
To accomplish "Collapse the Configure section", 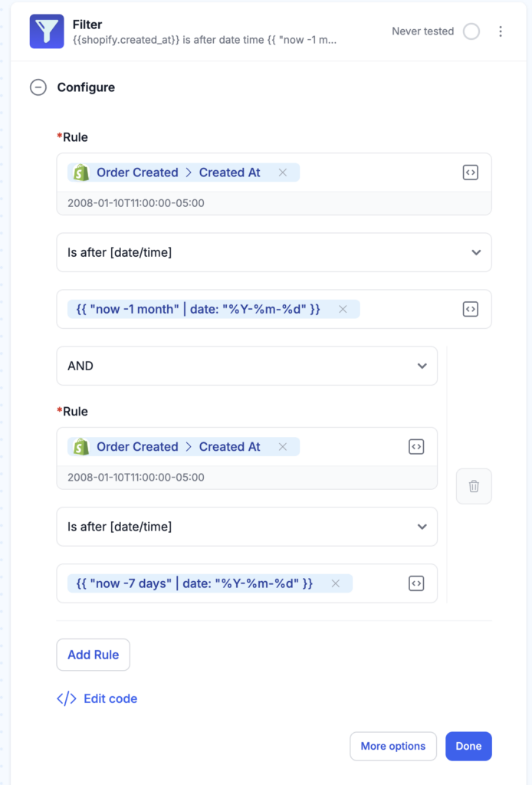I will 38,87.
